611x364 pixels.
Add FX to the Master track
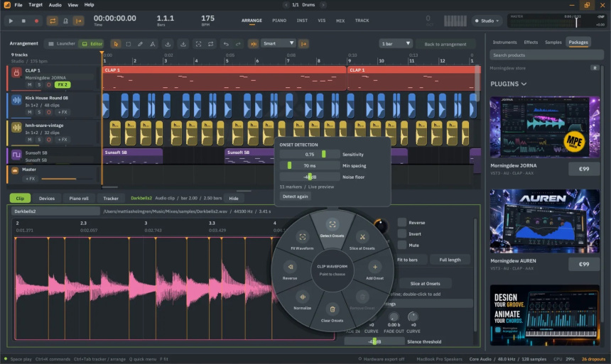pos(30,179)
